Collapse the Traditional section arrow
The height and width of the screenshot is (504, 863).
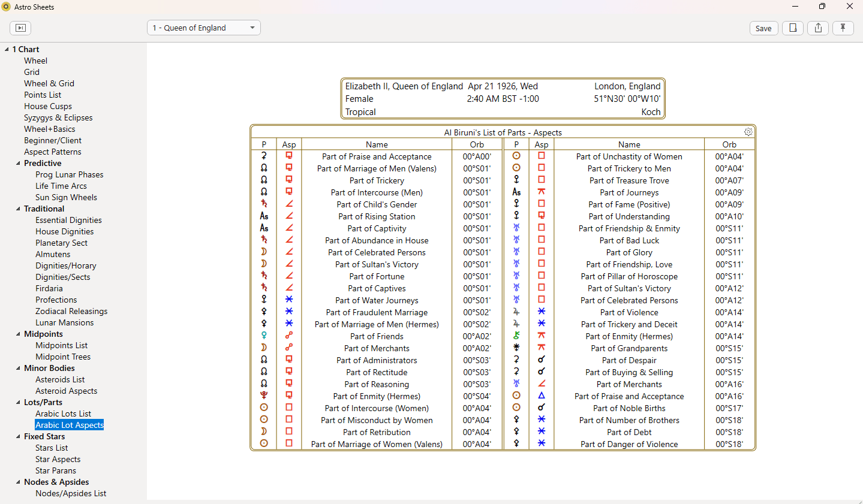18,209
